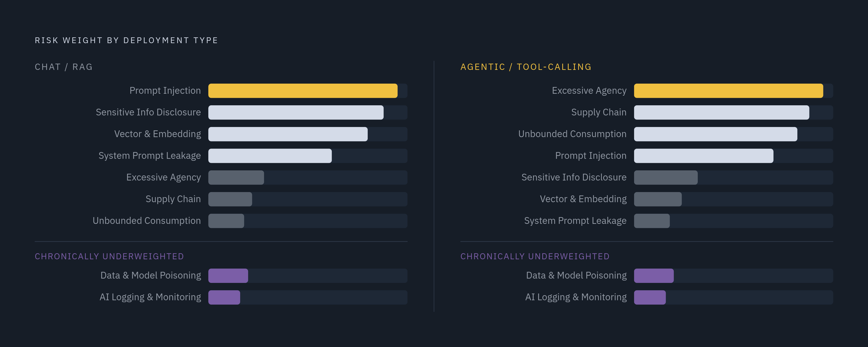Click 'Vector & Embedding' label under Agentic
The height and width of the screenshot is (347, 868).
coord(583,199)
